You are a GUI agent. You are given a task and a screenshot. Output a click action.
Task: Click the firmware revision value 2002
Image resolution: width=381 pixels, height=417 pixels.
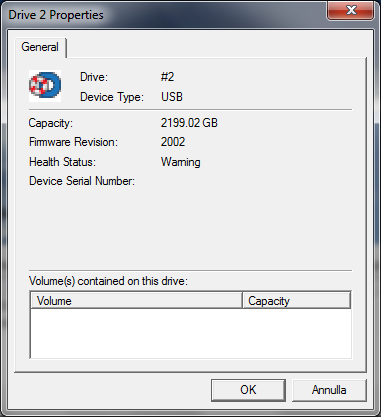[x=173, y=142]
